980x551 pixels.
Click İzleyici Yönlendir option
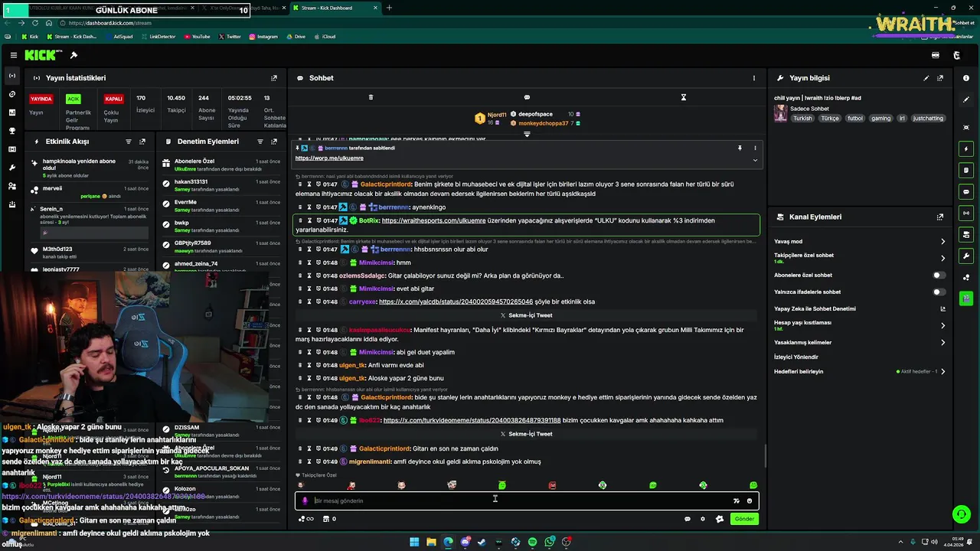[x=796, y=357]
